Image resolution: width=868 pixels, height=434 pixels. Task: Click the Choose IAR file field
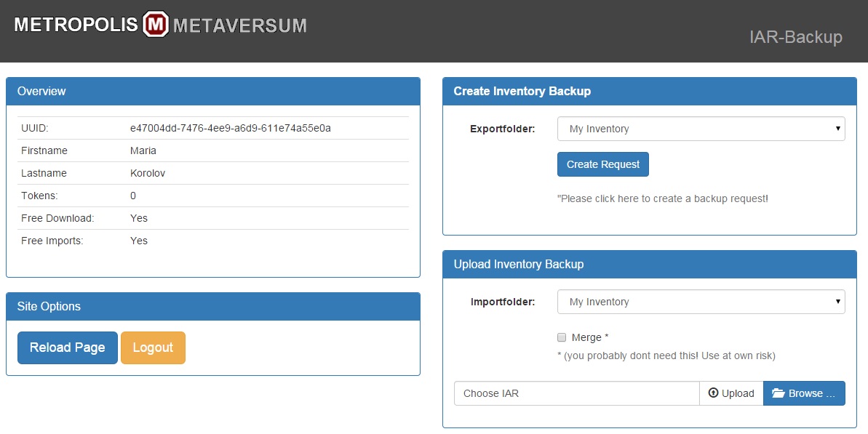[x=576, y=393]
